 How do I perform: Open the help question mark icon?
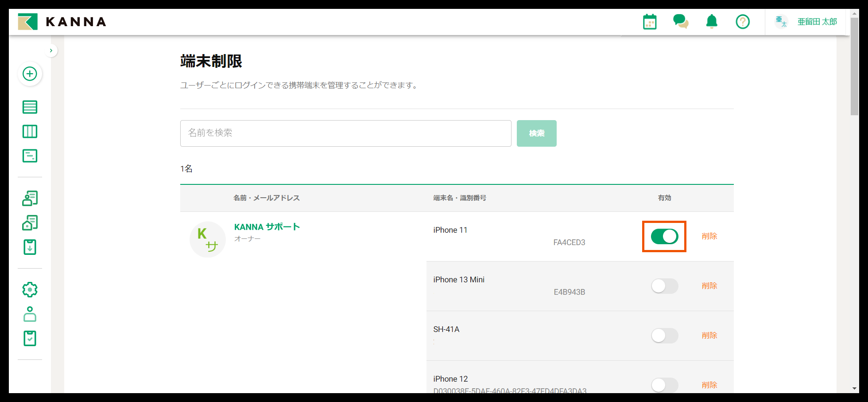coord(743,21)
